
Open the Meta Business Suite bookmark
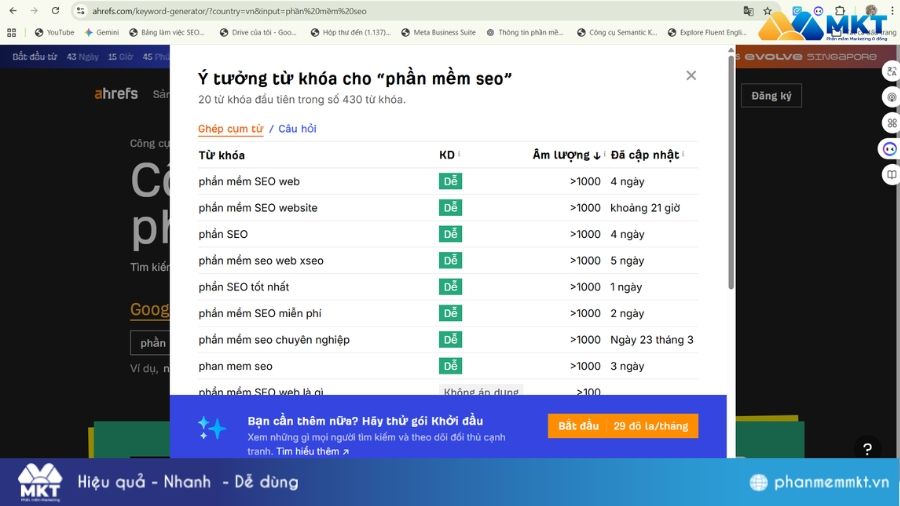click(x=439, y=33)
